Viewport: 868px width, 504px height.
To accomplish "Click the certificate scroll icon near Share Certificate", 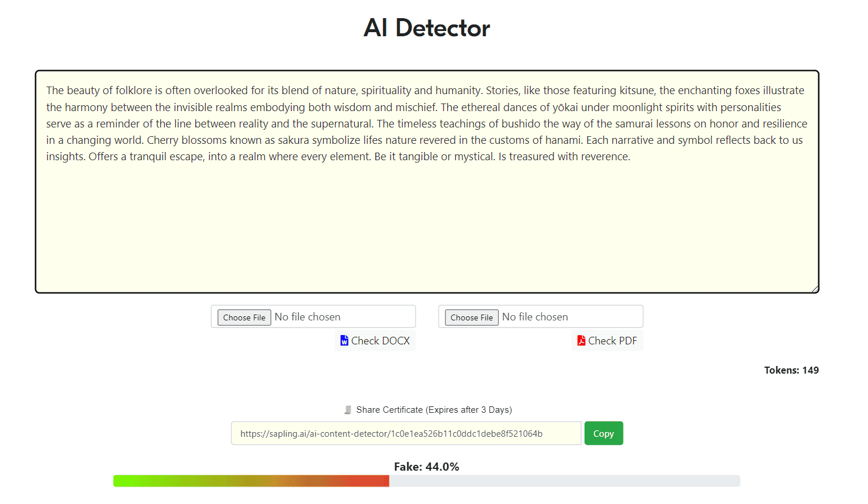I will click(348, 410).
